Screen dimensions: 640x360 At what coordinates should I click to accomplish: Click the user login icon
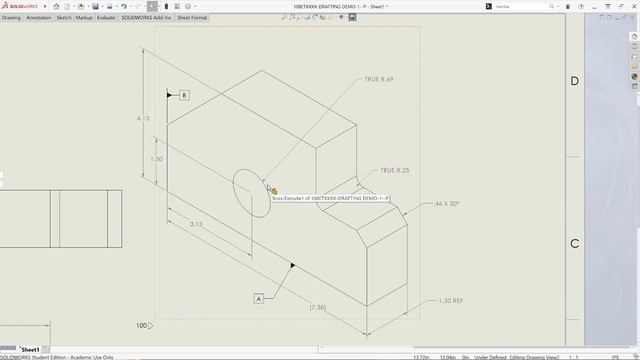click(568, 7)
